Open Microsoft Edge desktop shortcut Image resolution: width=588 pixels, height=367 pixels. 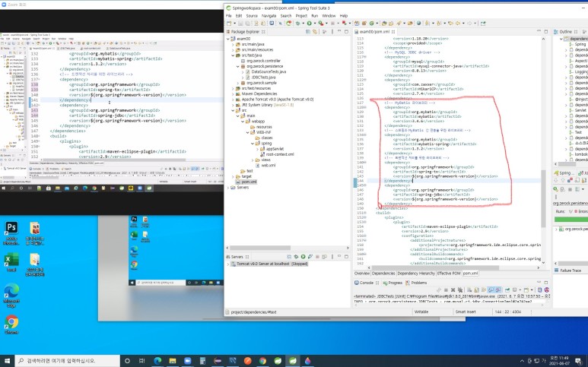tap(11, 296)
